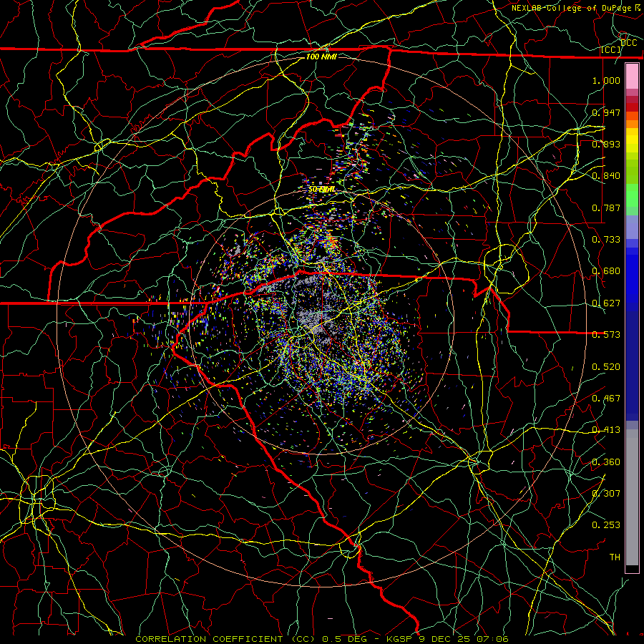Select the 1.000 value on the legend
Screen dimensions: 644x644
(x=606, y=80)
